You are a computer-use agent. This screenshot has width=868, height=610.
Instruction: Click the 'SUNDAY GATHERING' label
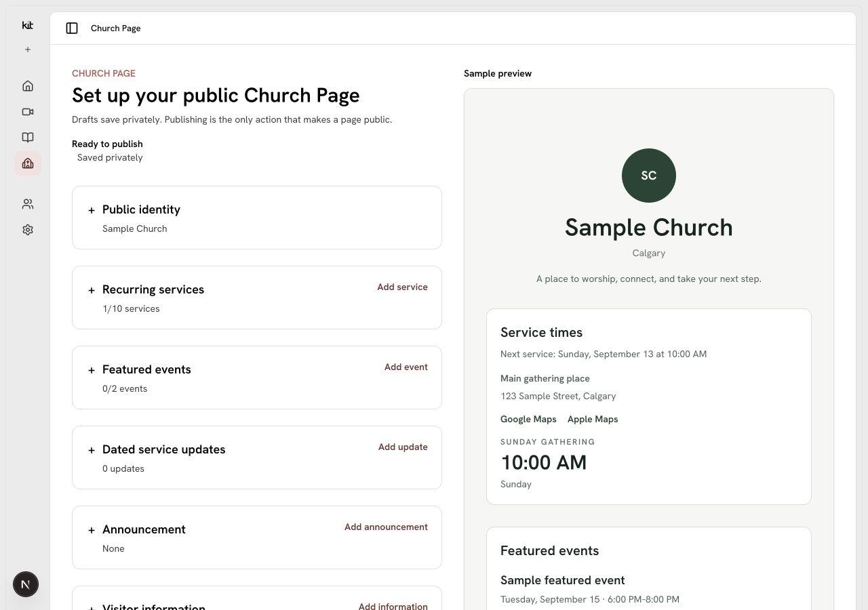[548, 442]
